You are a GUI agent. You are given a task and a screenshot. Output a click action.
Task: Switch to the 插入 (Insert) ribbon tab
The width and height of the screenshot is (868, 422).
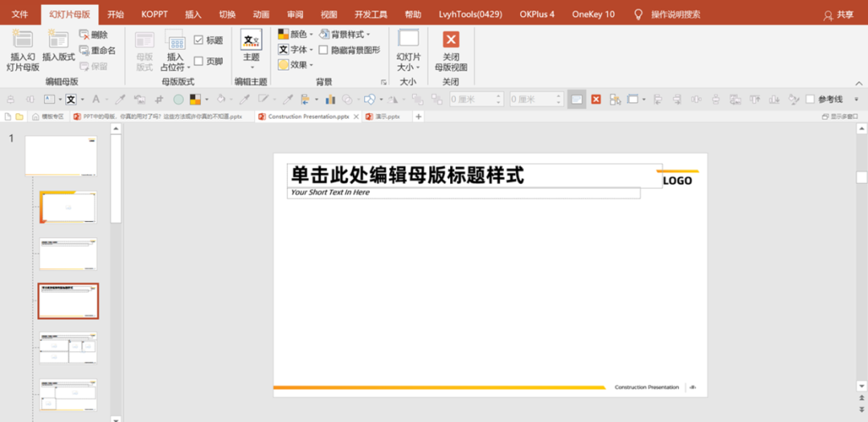pos(193,14)
